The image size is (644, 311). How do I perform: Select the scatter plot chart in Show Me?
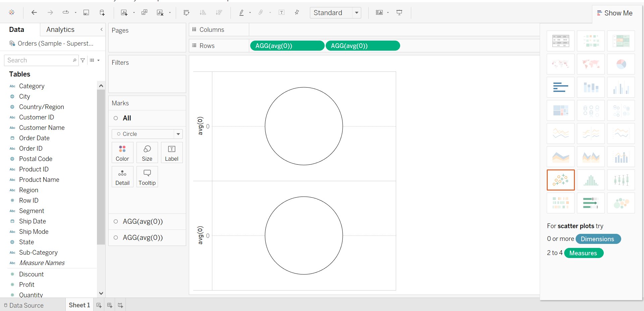click(x=560, y=180)
